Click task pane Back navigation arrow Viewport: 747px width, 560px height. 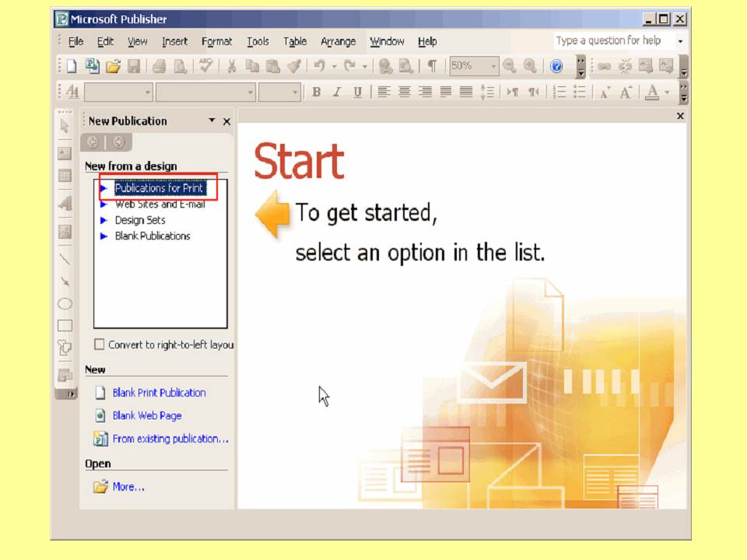(x=93, y=142)
